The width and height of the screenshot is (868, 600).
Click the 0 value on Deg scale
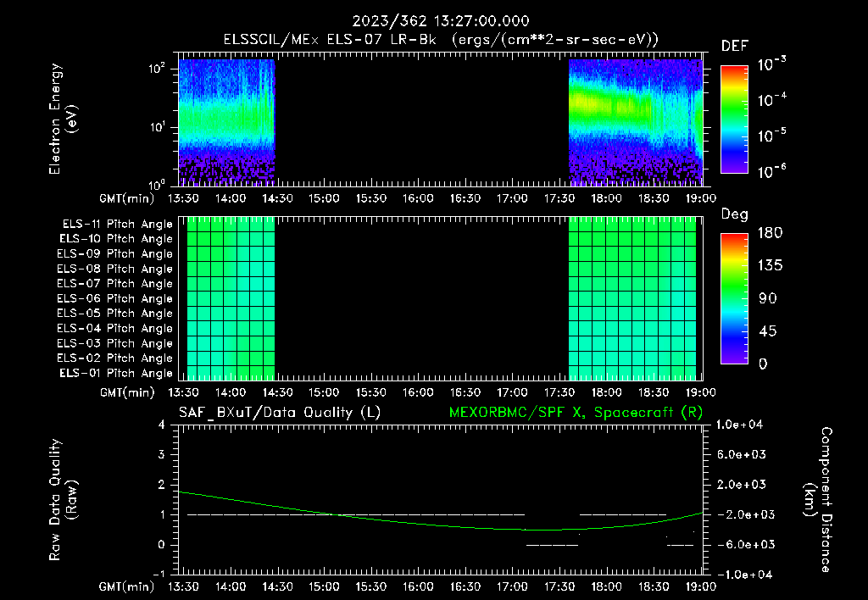pos(763,364)
